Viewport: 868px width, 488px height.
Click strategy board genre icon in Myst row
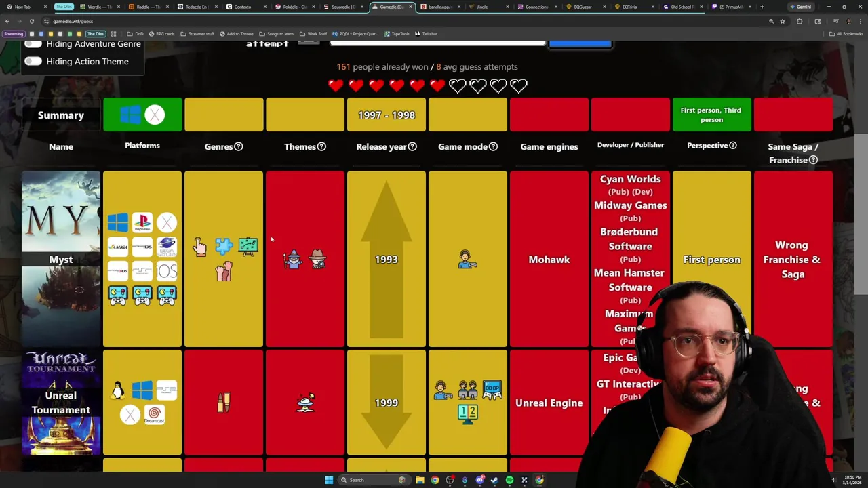pyautogui.click(x=248, y=247)
